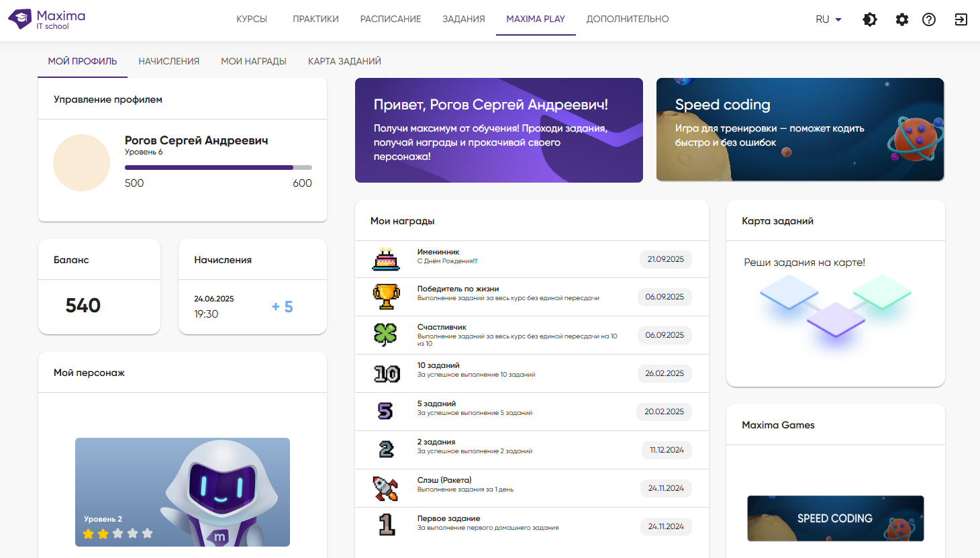Open the RU language dropdown
The height and width of the screenshot is (558, 980).
pos(829,19)
